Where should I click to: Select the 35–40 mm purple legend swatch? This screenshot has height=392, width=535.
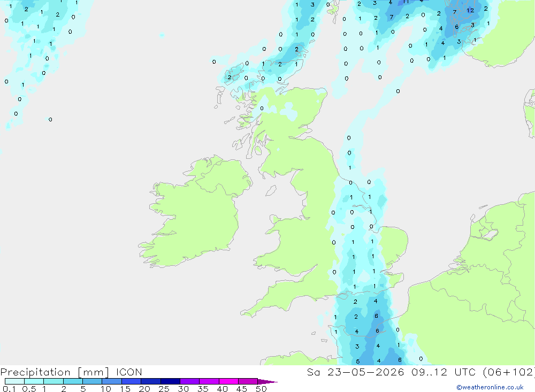209,381
